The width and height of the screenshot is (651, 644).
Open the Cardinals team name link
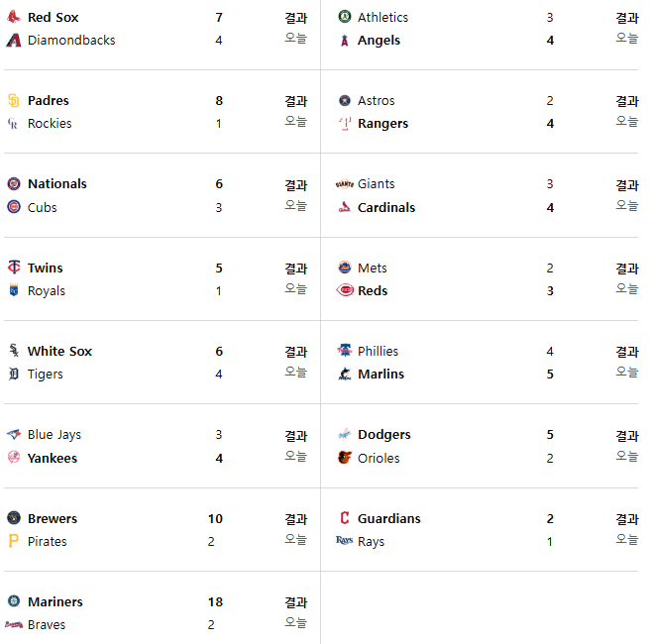386,207
